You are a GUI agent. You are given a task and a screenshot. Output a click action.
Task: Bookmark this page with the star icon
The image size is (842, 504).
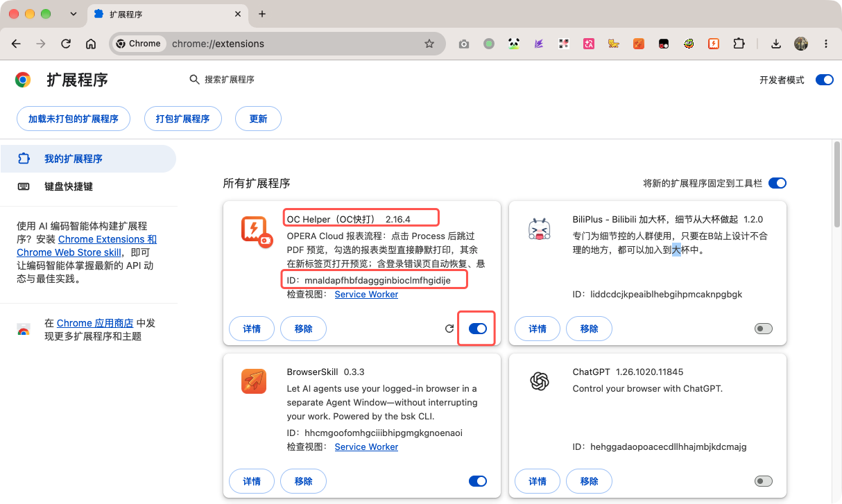point(429,44)
